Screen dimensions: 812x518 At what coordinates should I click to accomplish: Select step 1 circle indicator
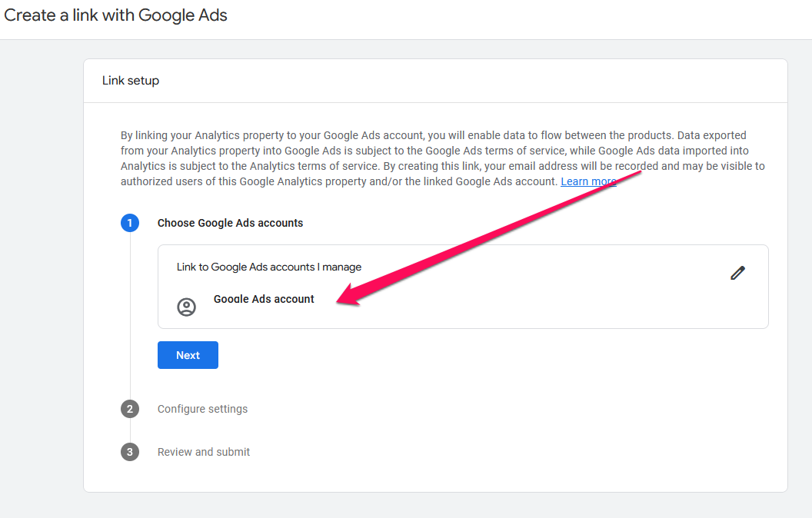click(130, 223)
